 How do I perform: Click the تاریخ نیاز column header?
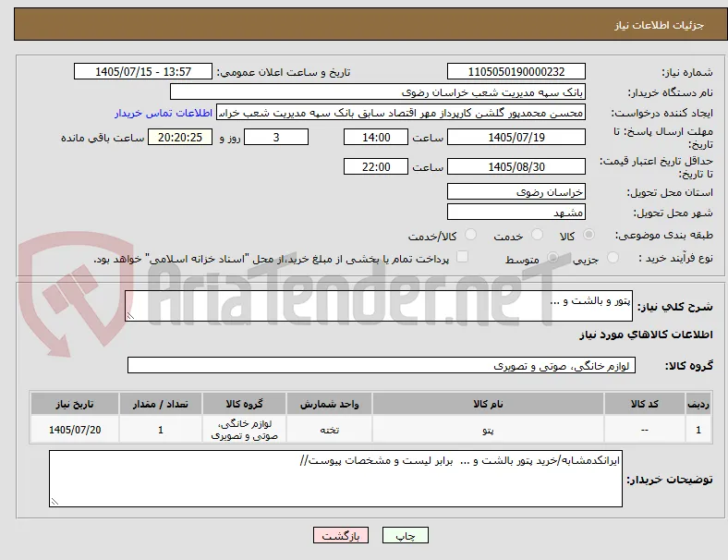click(x=75, y=404)
